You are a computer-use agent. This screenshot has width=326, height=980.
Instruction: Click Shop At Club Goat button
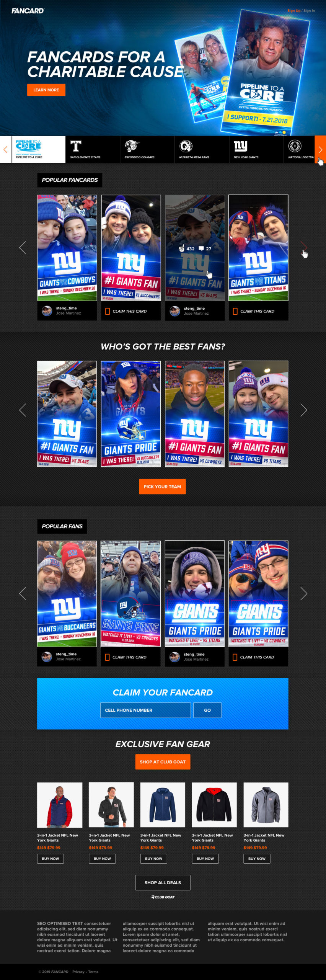coord(163,762)
